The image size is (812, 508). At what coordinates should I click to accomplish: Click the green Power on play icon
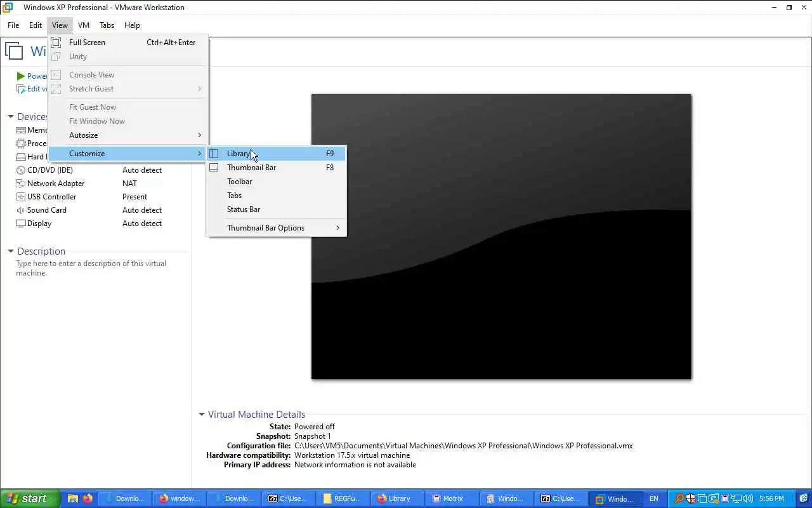pos(21,76)
